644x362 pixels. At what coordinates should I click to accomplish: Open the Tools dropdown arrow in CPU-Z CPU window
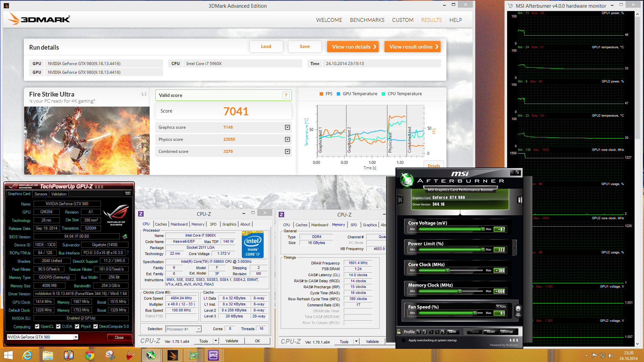tap(216, 341)
